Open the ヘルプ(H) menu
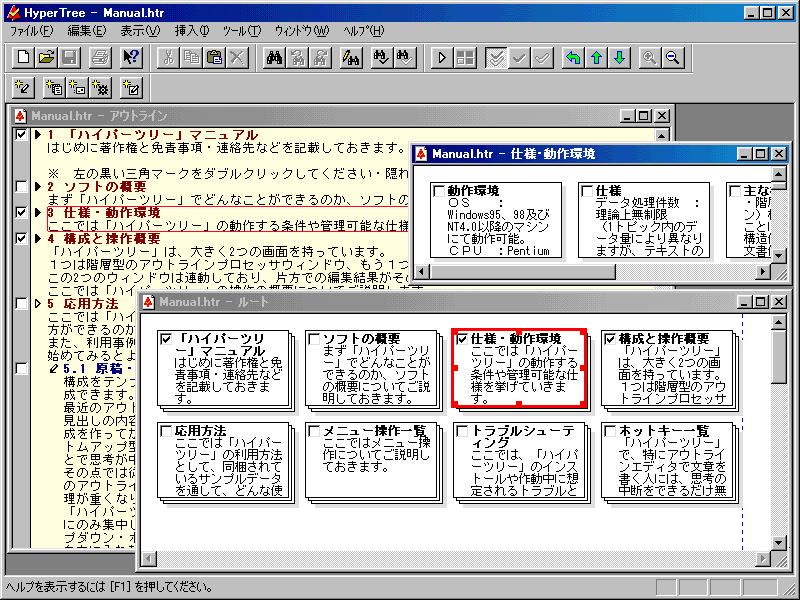 pos(363,31)
